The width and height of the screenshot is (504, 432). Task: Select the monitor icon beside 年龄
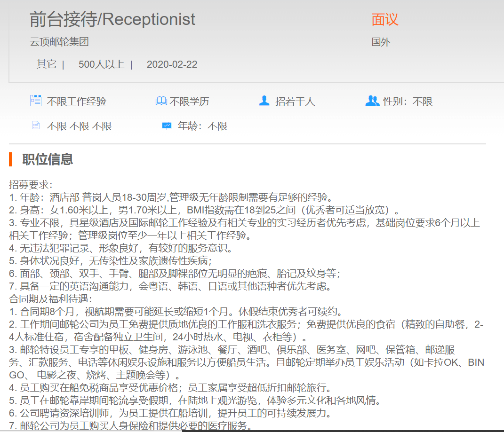pyautogui.click(x=167, y=126)
